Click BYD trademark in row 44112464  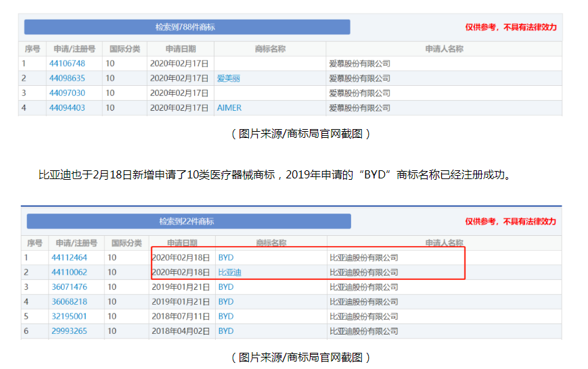[x=226, y=257]
